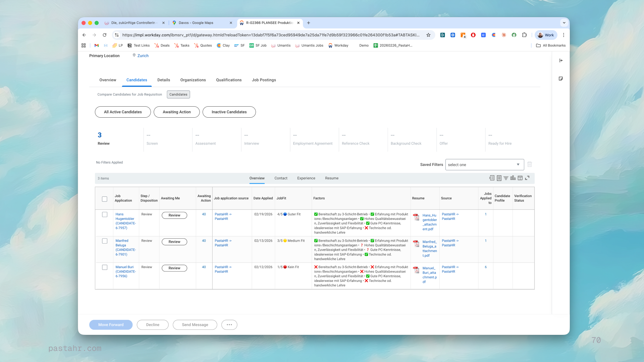Expand the Chrome tab search chevron
Image resolution: width=644 pixels, height=362 pixels.
tap(564, 23)
